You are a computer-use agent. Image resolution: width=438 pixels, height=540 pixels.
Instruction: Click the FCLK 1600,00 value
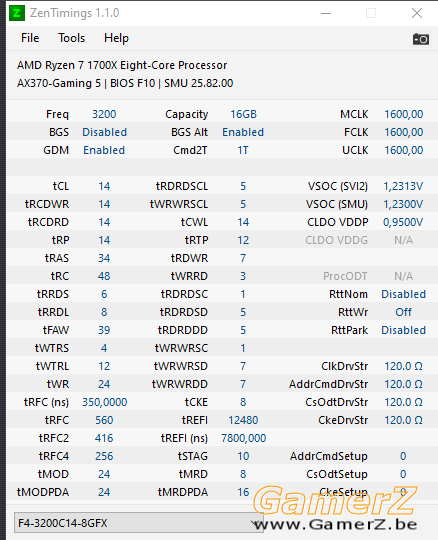click(404, 132)
